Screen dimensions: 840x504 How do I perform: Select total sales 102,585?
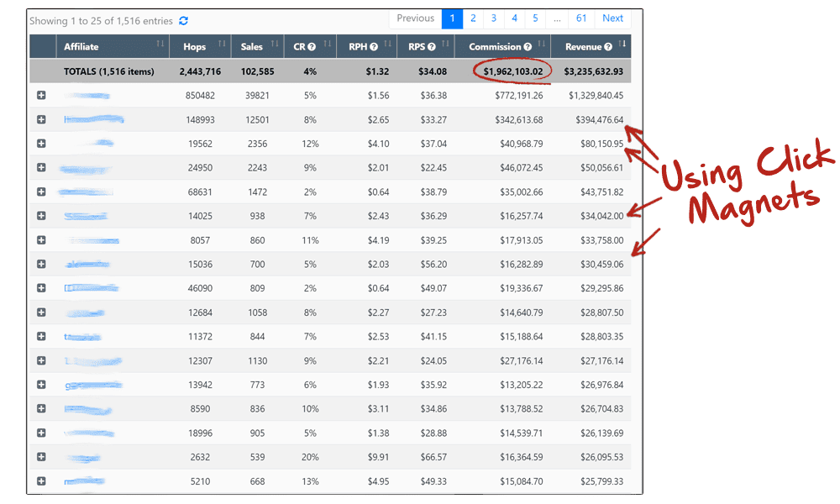point(257,71)
